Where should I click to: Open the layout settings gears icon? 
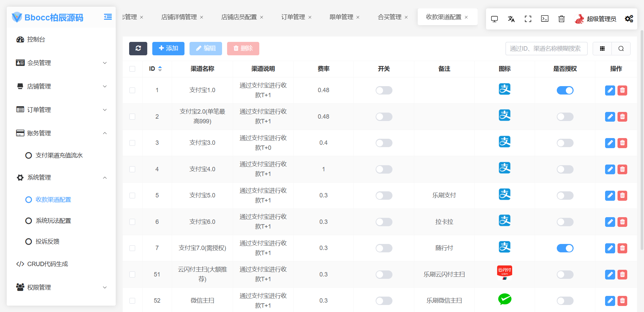point(629,19)
